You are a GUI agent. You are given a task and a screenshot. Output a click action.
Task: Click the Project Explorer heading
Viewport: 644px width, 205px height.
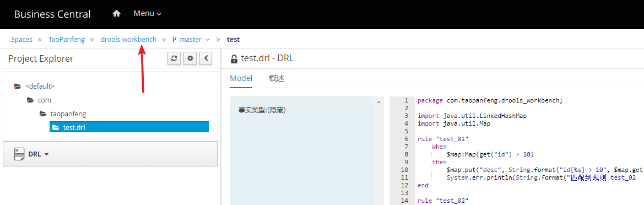coord(41,59)
